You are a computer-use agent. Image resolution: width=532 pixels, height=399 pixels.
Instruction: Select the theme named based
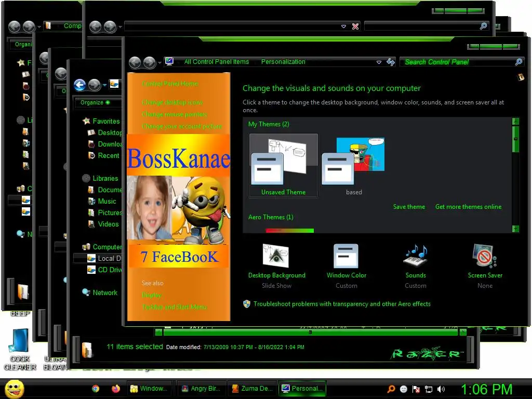point(353,166)
